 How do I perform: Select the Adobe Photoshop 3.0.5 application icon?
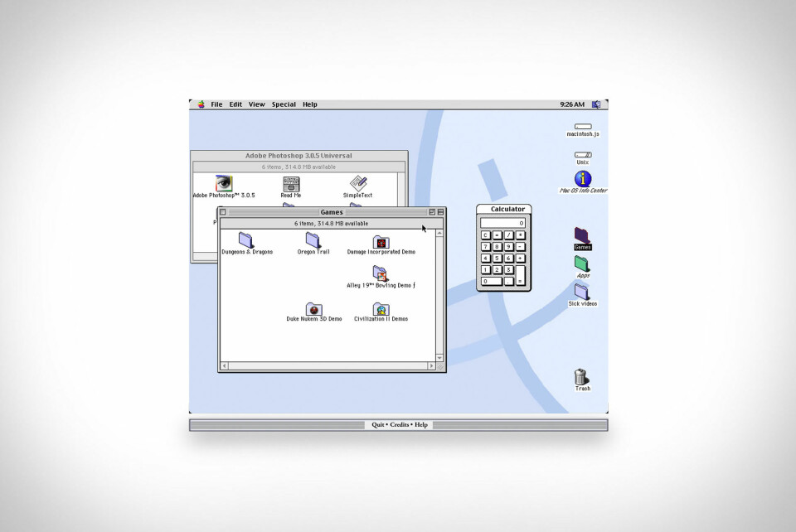(x=223, y=183)
